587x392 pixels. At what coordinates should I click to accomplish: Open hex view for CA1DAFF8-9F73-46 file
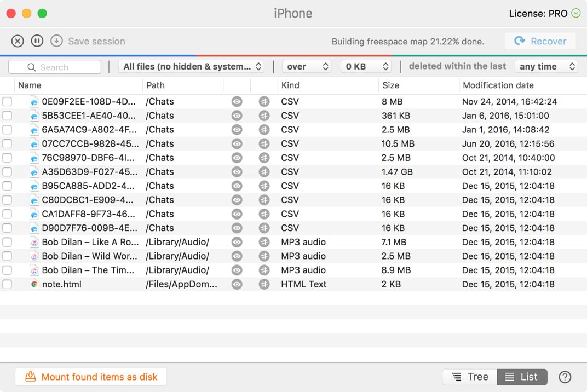pos(264,214)
